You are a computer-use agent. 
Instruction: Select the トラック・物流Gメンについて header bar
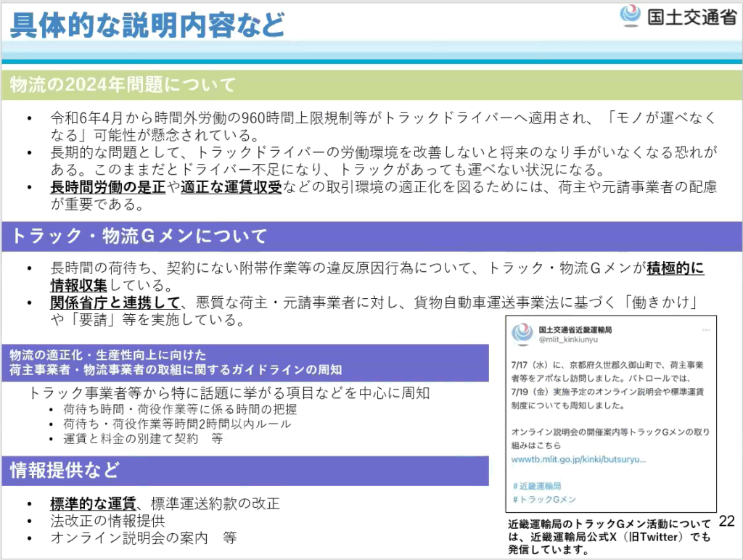pos(138,236)
